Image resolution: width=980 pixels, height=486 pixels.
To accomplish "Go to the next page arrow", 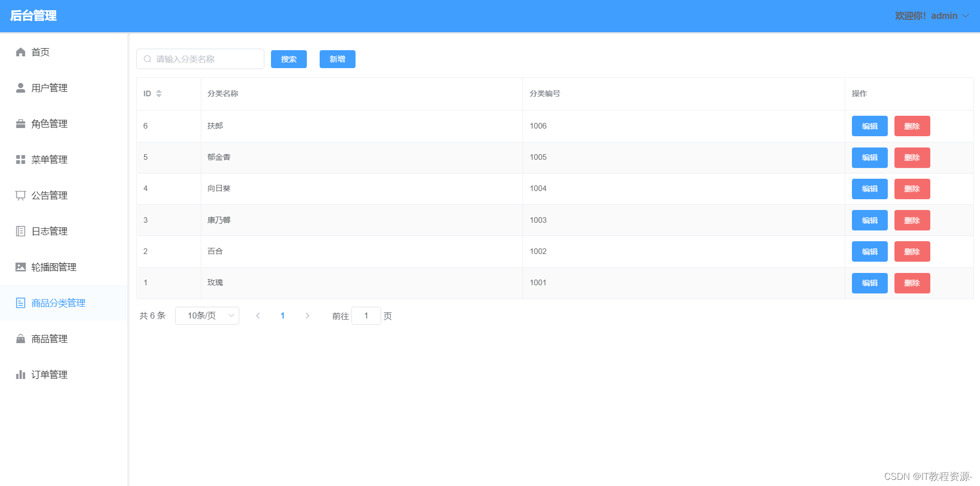I will 307,315.
